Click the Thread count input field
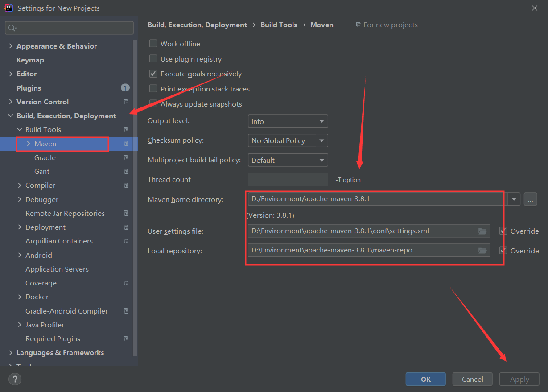This screenshot has height=392, width=548. [288, 179]
